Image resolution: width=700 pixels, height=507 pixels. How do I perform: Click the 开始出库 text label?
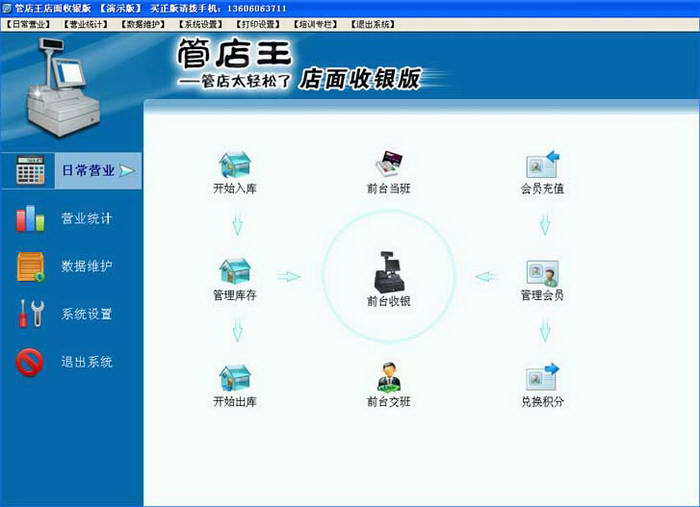[x=235, y=402]
